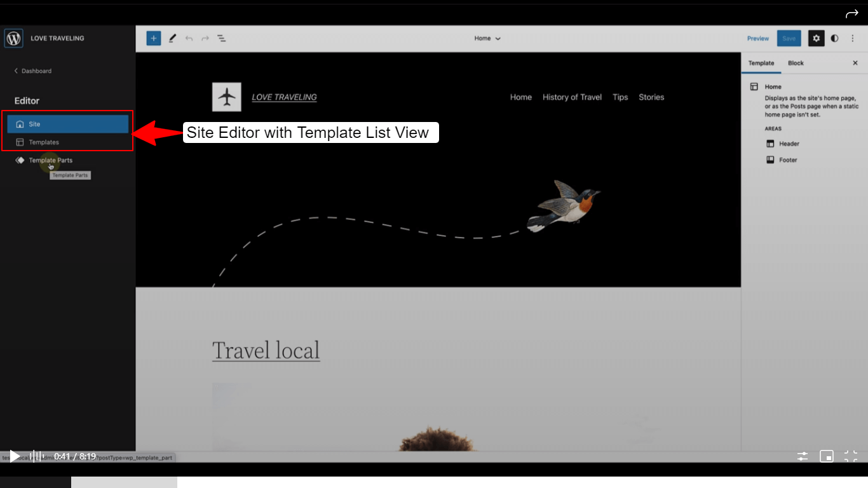Click the Preview link
The width and height of the screenshot is (868, 488).
click(757, 39)
